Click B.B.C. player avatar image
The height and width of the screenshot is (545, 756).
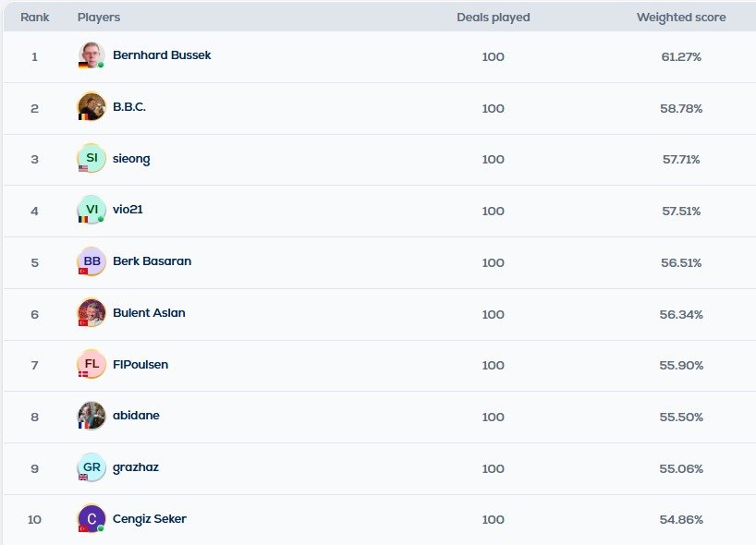click(x=91, y=107)
